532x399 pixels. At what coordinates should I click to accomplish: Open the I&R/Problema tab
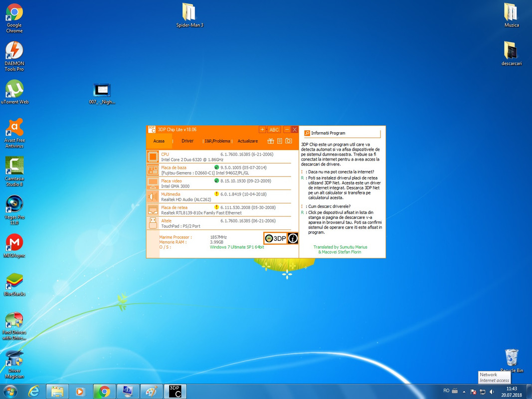click(x=217, y=141)
